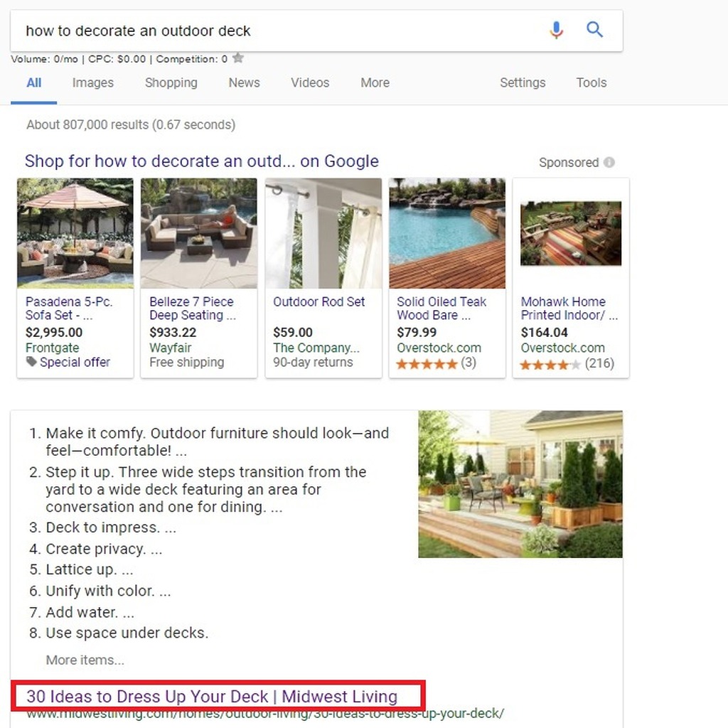The image size is (728, 728).
Task: Click the Solid Oiled Teak pool deck image
Action: click(x=447, y=233)
